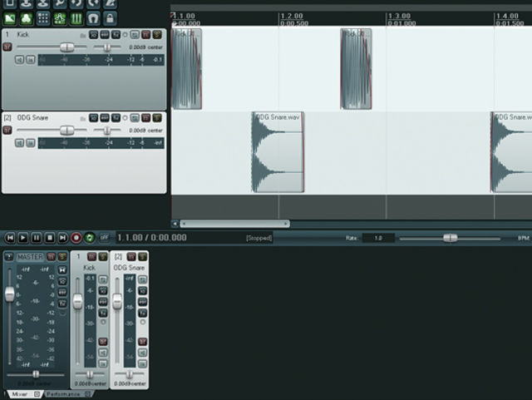This screenshot has height=400, width=532.
Task: Click the MASTER volume fader in mixer
Action: pos(10,294)
